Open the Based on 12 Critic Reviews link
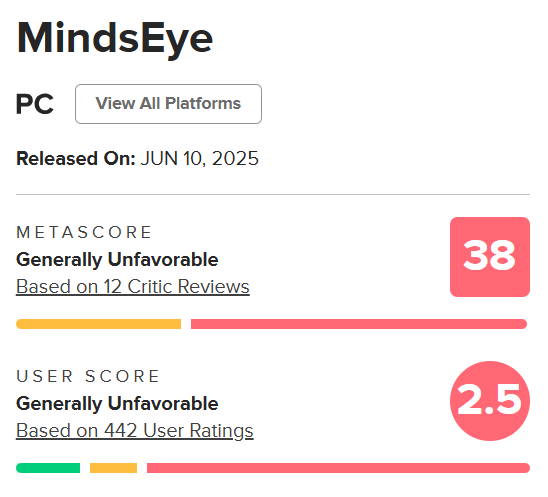548x497 pixels. point(133,287)
